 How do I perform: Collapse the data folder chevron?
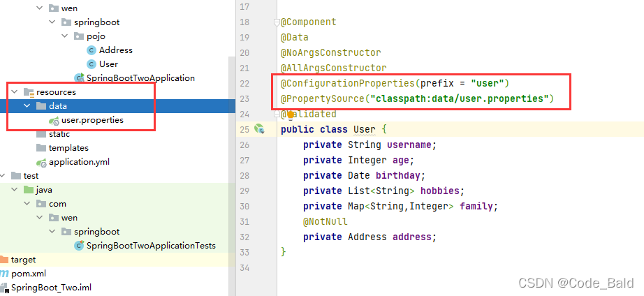27,106
